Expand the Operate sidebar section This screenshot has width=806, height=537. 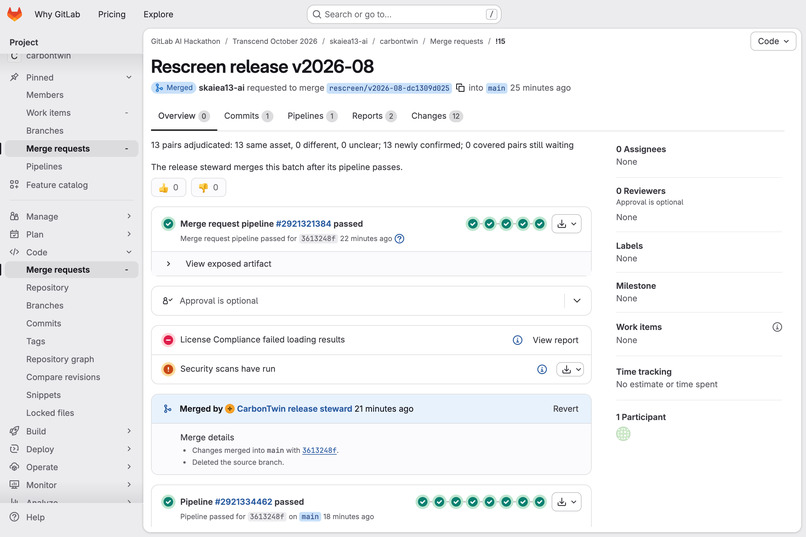[129, 467]
